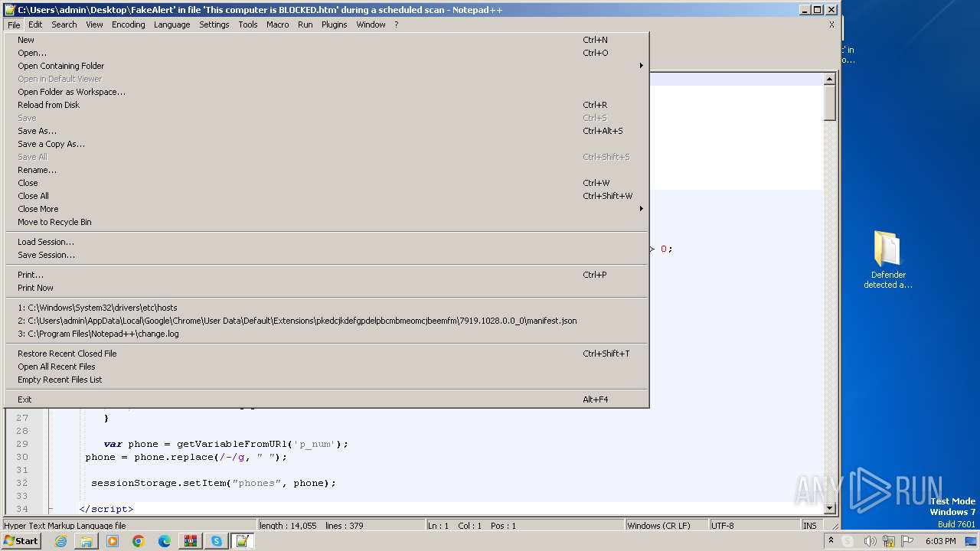Open recent file manifest.json
Image resolution: width=980 pixels, height=551 pixels.
327,321
